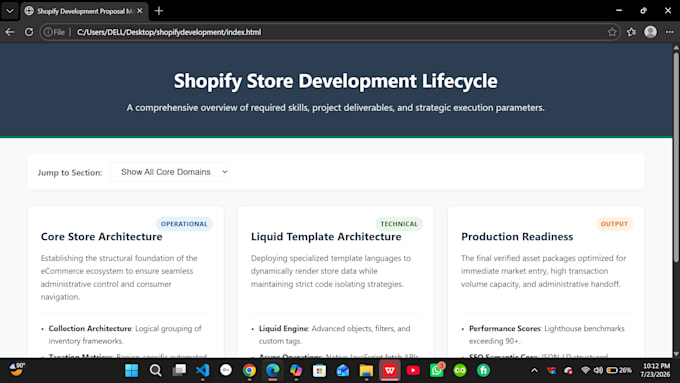Open a new tab with plus button
The width and height of the screenshot is (680, 383).
coord(159,11)
